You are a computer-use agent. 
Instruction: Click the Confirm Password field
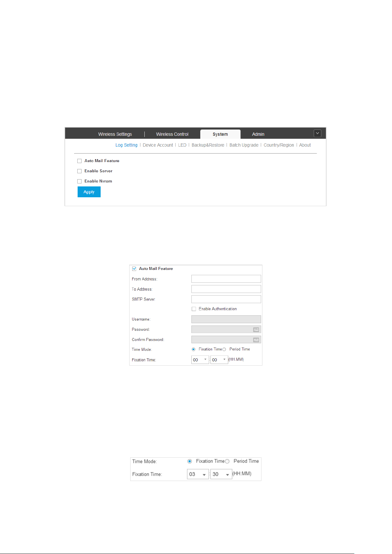(226, 340)
